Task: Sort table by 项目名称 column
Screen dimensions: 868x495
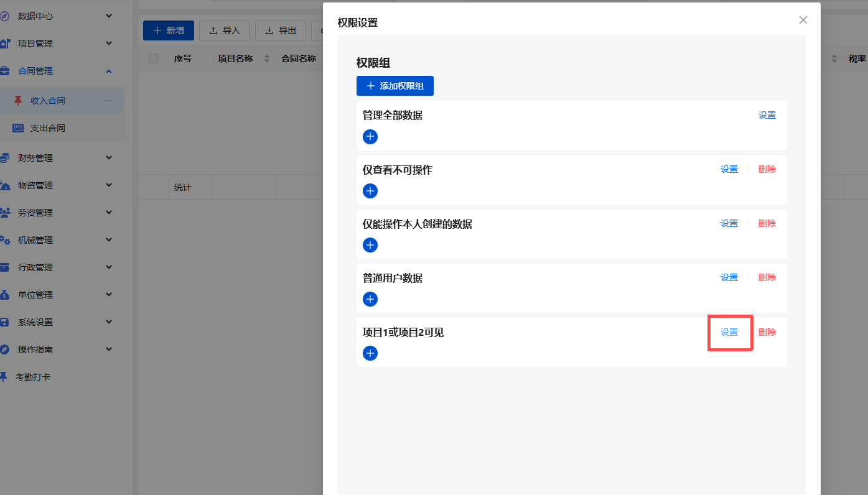Action: tap(267, 58)
